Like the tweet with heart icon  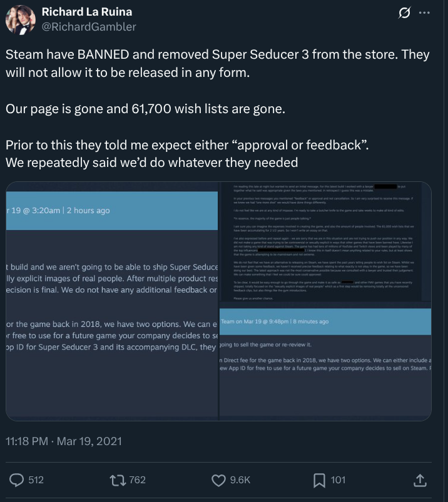click(218, 480)
